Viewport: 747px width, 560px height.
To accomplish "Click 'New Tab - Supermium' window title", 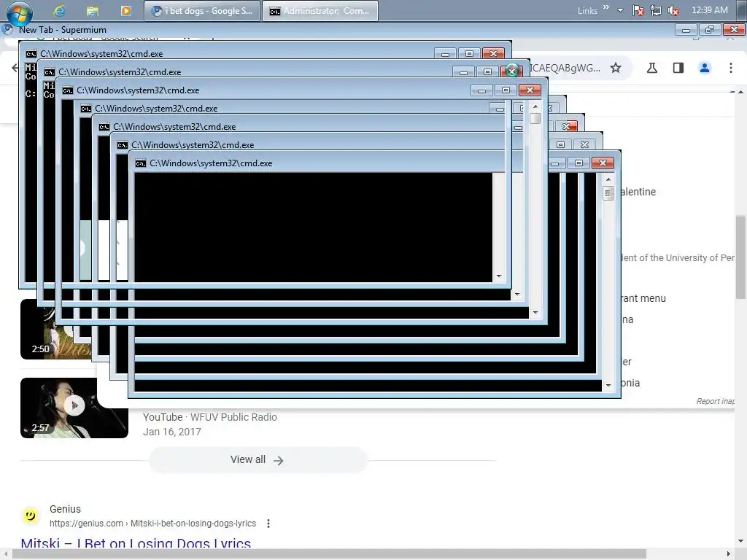I will [63, 29].
